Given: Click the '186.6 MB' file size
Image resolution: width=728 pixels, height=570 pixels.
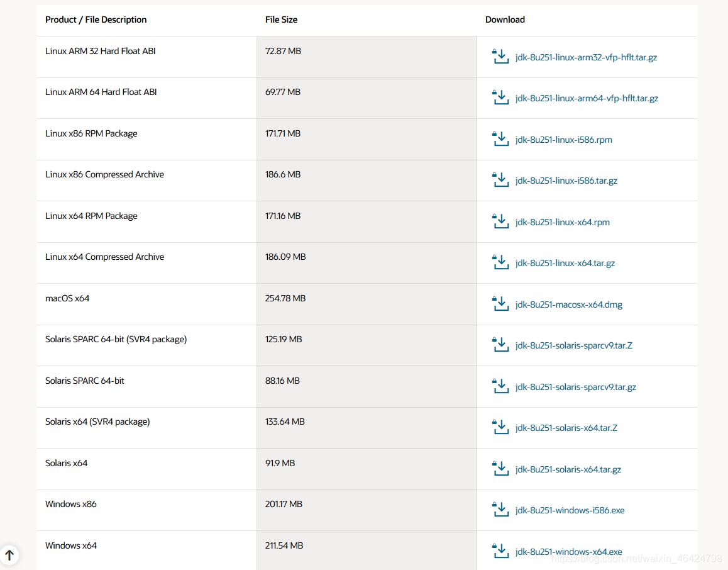Looking at the screenshot, I should pos(283,175).
